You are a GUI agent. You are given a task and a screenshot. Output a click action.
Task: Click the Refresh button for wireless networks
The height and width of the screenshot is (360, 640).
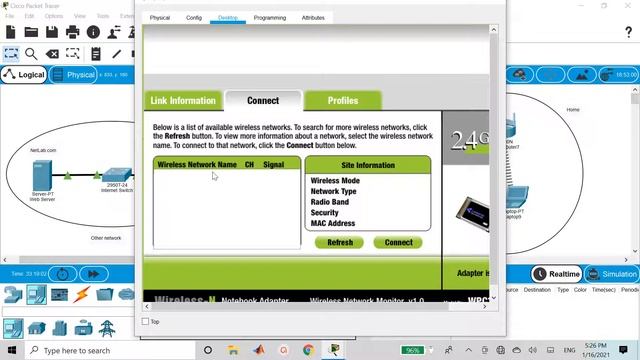point(340,242)
